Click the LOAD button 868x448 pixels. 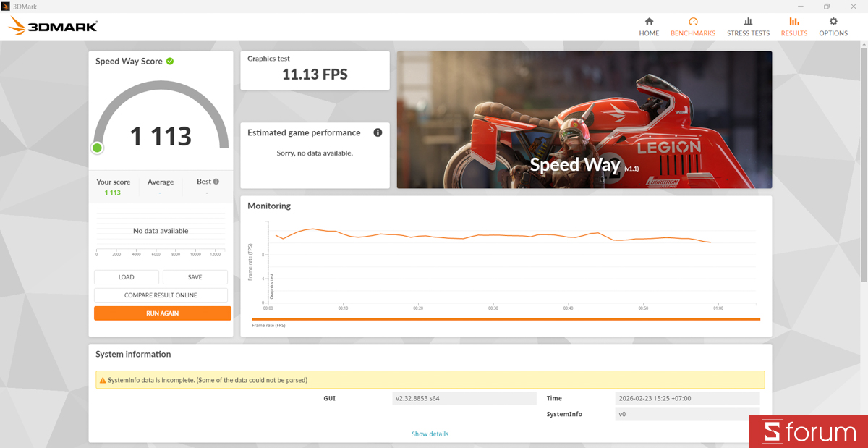click(x=126, y=276)
